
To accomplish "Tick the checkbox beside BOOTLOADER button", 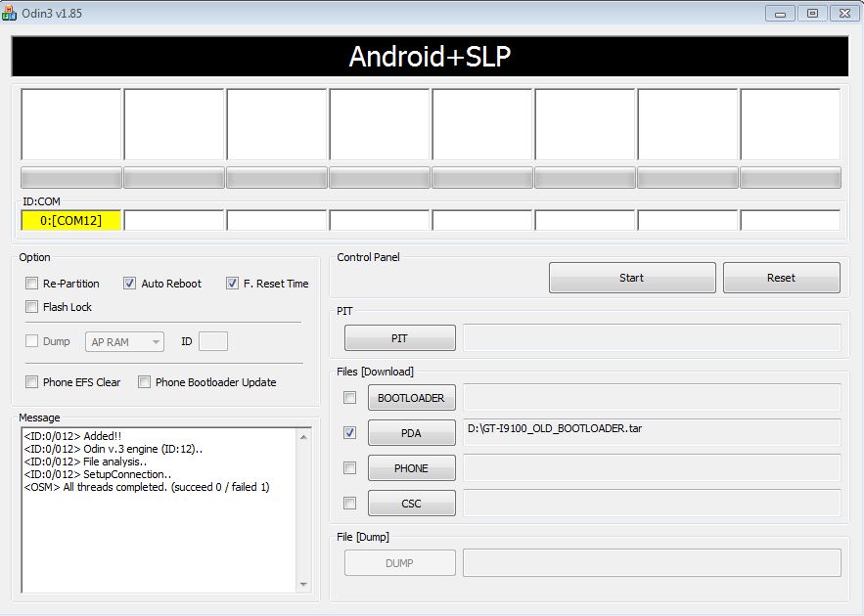I will (x=350, y=397).
